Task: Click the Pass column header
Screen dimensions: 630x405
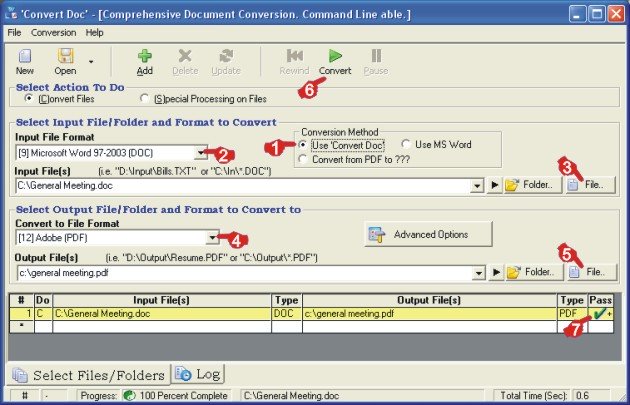Action: [601, 301]
